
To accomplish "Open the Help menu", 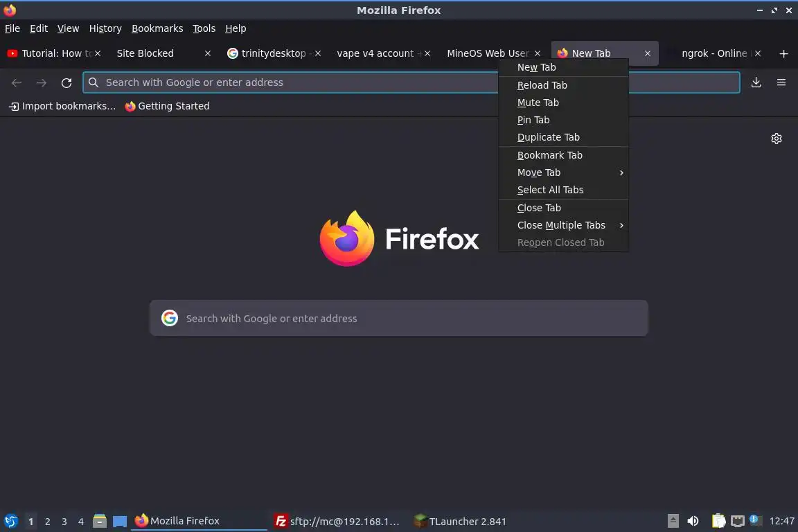I will click(x=236, y=28).
